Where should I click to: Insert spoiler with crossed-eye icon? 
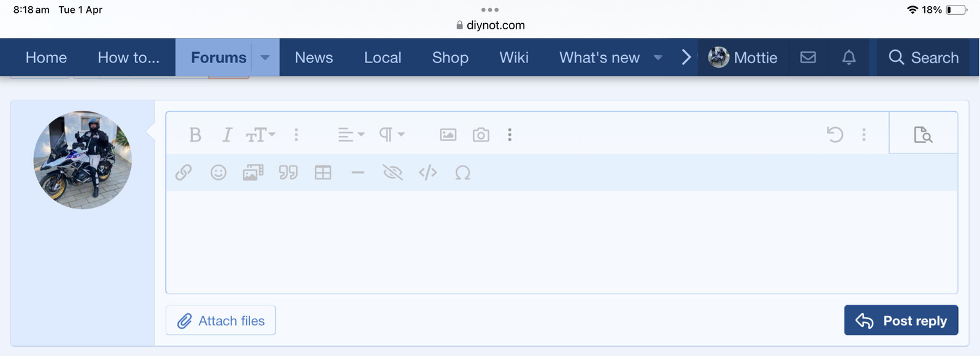pyautogui.click(x=393, y=173)
